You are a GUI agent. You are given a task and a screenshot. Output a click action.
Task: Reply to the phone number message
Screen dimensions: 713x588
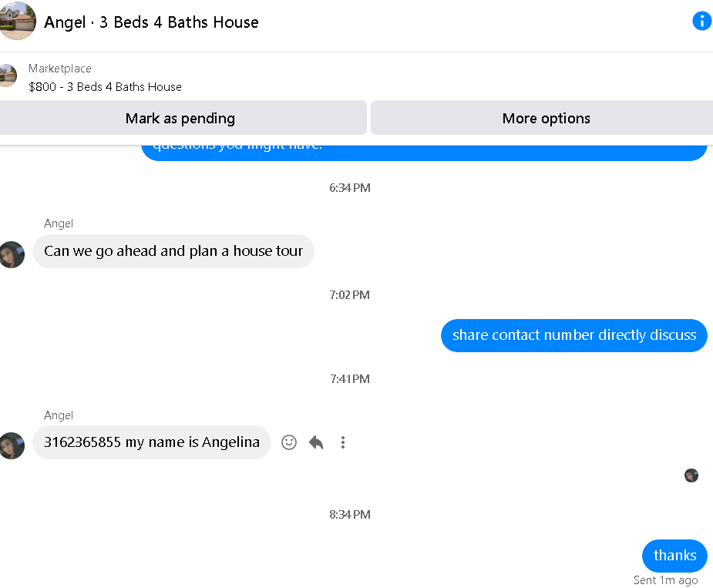(x=316, y=442)
